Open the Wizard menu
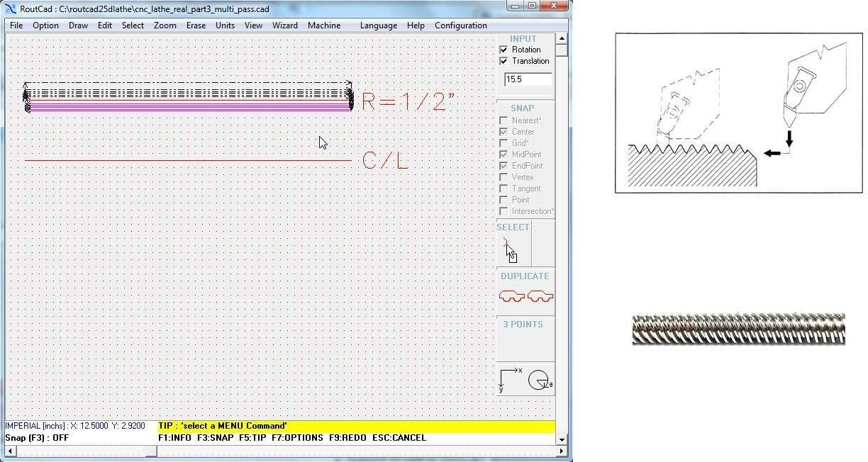 [285, 26]
